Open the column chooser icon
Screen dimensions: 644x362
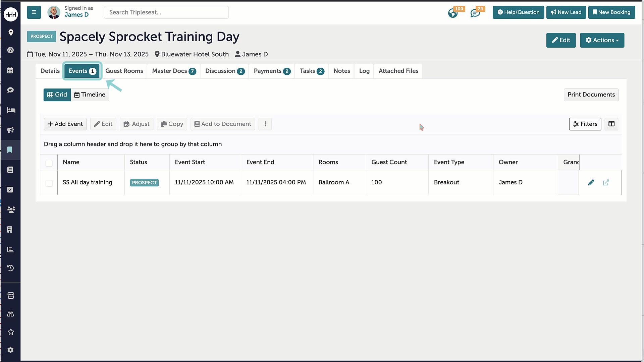pyautogui.click(x=611, y=124)
